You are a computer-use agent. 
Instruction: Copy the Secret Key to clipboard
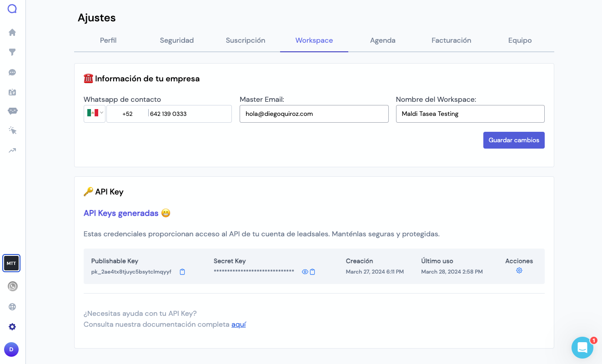(x=312, y=272)
